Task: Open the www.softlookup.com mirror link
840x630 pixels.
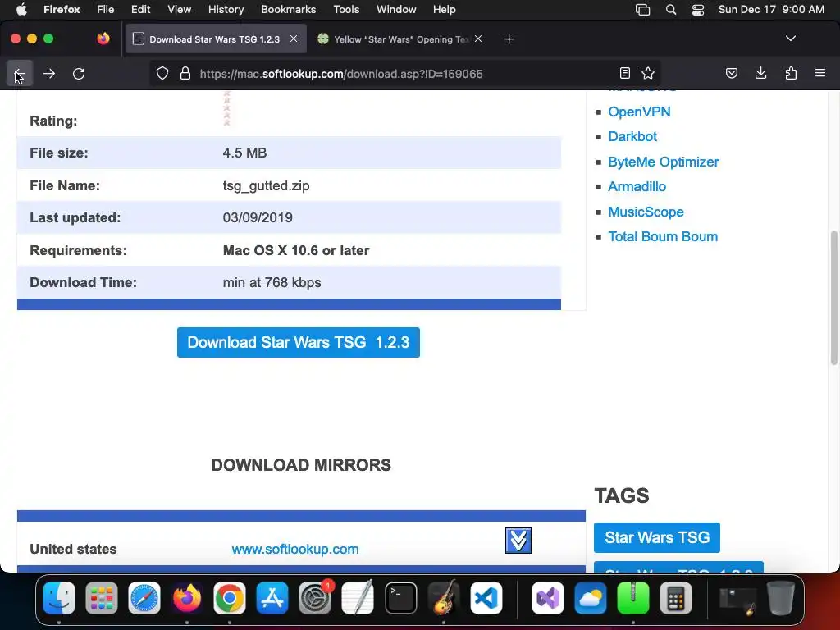Action: point(295,549)
